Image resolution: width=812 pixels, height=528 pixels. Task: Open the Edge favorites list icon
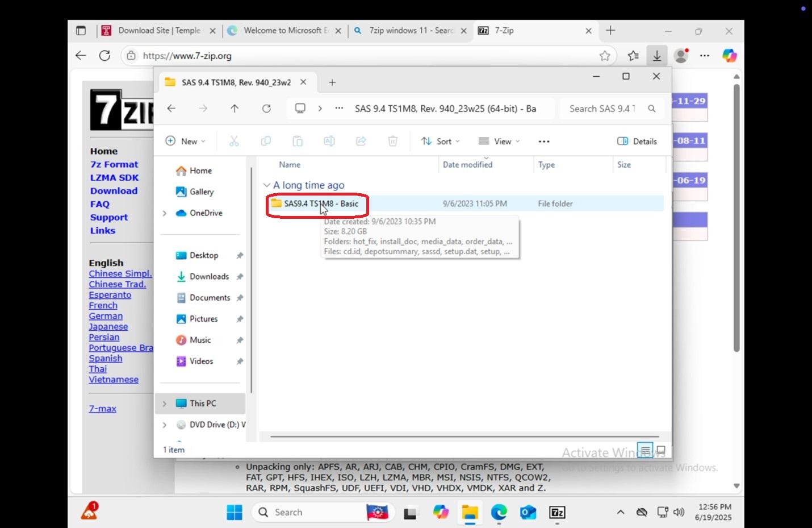[x=633, y=56]
